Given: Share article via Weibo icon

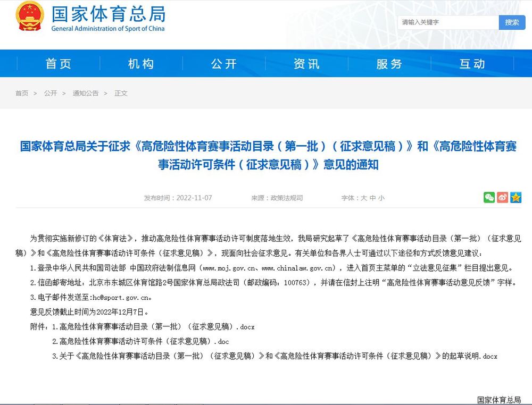Looking at the screenshot, I should coord(503,198).
